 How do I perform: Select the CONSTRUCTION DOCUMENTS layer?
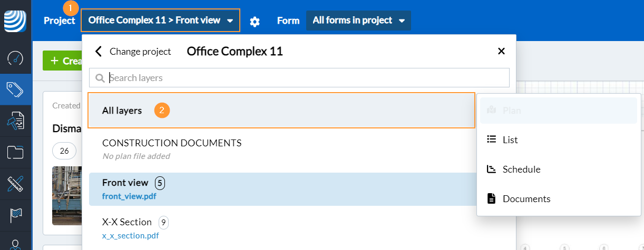(x=172, y=143)
